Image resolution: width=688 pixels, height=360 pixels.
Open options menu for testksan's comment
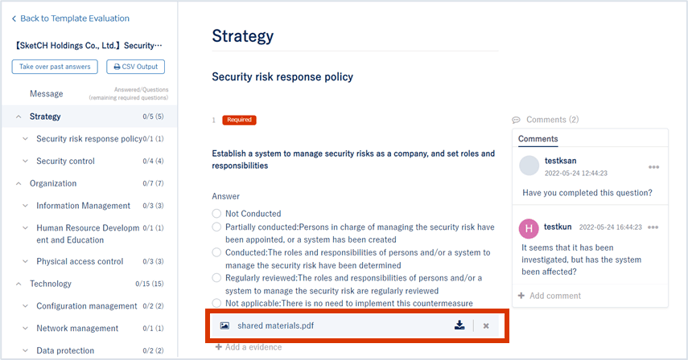(x=654, y=167)
